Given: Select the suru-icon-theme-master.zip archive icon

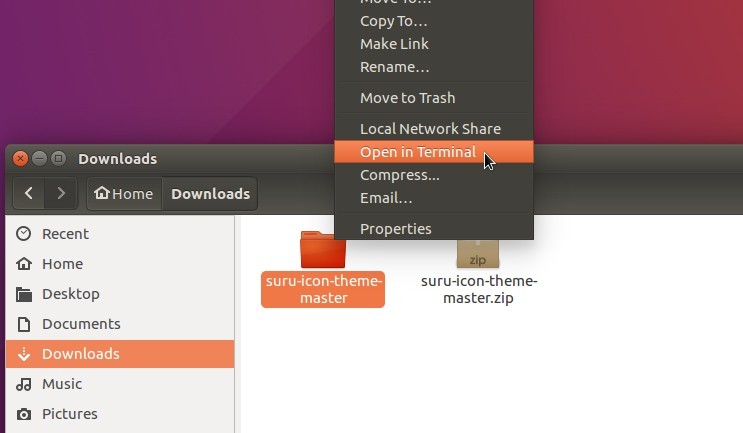Looking at the screenshot, I should pos(478,253).
